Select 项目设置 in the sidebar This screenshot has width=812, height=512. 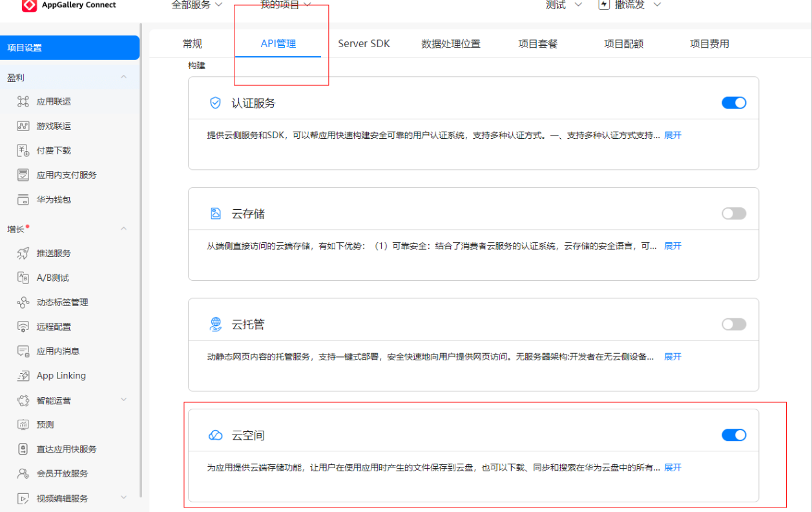click(x=69, y=48)
